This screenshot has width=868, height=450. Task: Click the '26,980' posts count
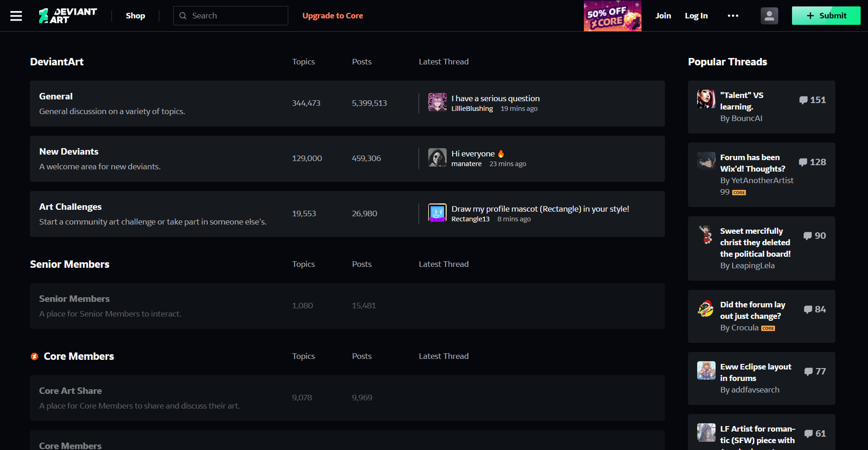pyautogui.click(x=364, y=213)
